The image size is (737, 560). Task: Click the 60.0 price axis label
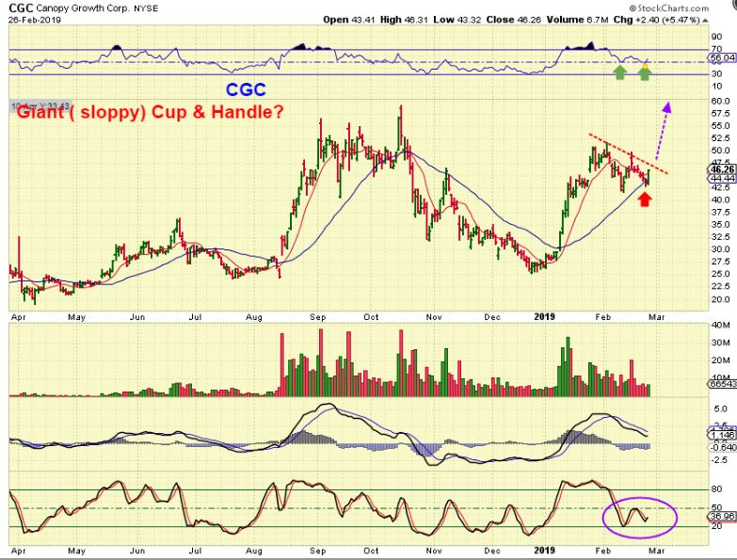click(720, 101)
